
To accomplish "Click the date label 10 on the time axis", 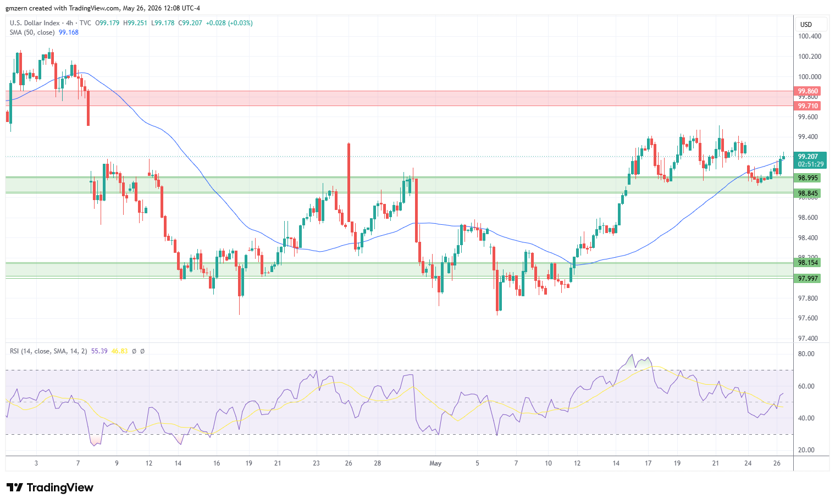I will coord(548,463).
